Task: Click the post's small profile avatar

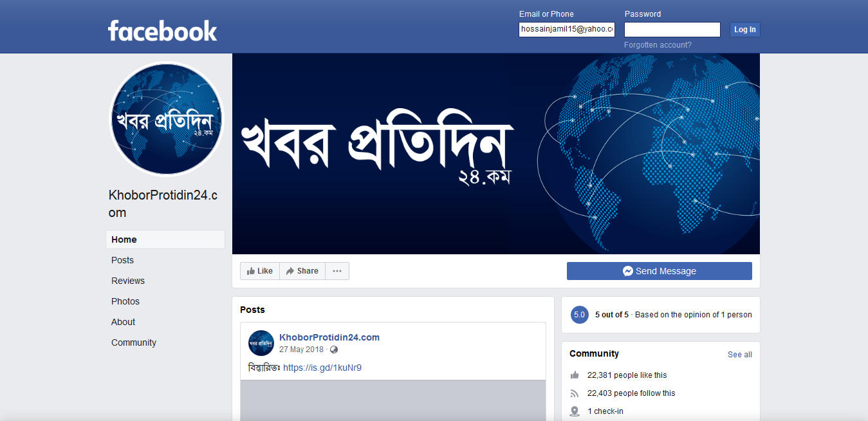Action: 261,343
